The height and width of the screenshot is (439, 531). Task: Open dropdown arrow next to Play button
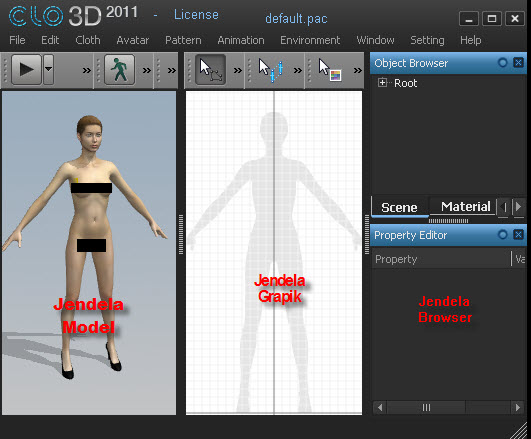click(48, 70)
